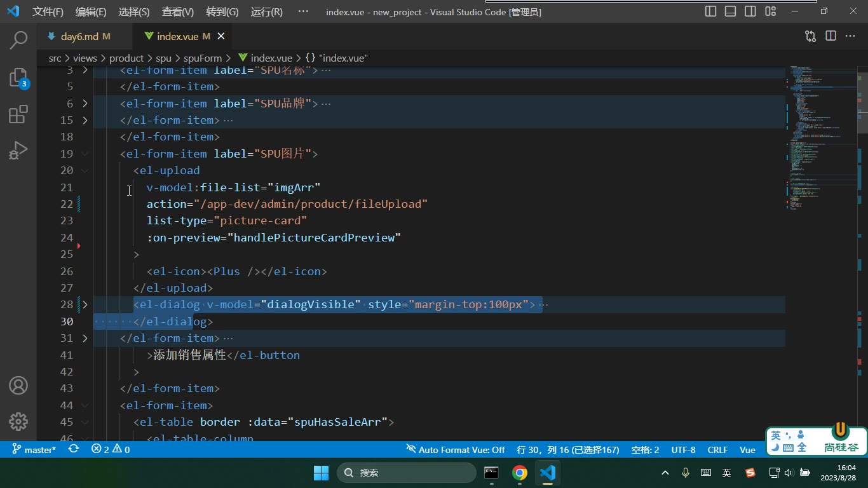Open the terminal app from the taskbar

tap(491, 473)
